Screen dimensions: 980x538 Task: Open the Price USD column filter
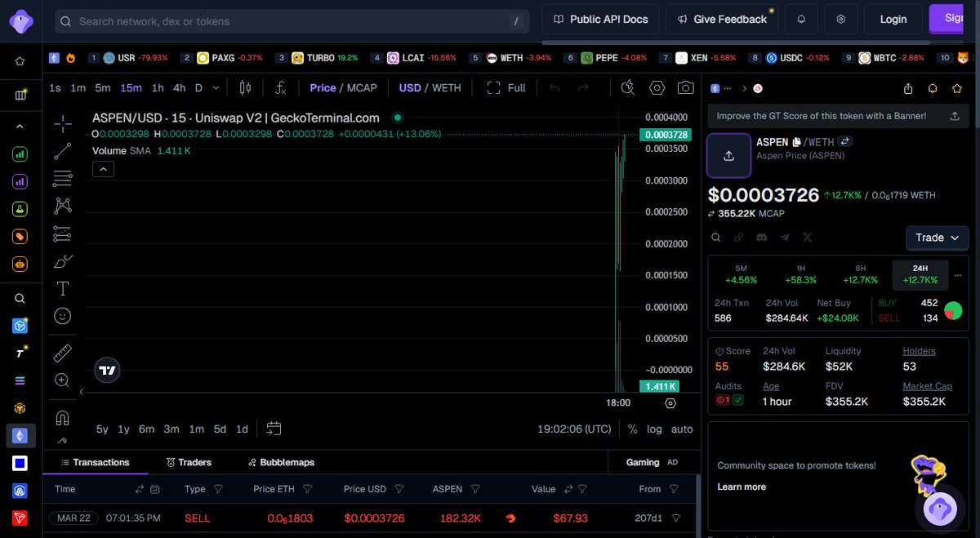[x=398, y=489]
